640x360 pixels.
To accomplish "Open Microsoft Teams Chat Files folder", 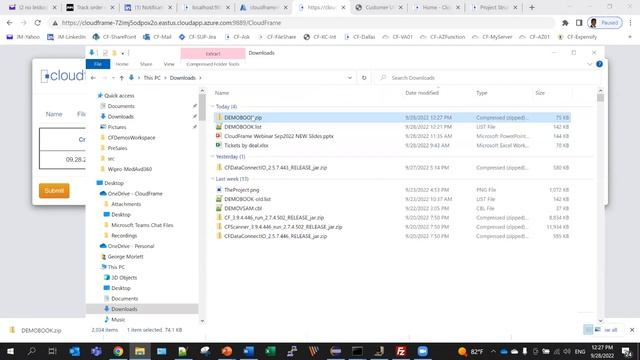I will coord(142,225).
